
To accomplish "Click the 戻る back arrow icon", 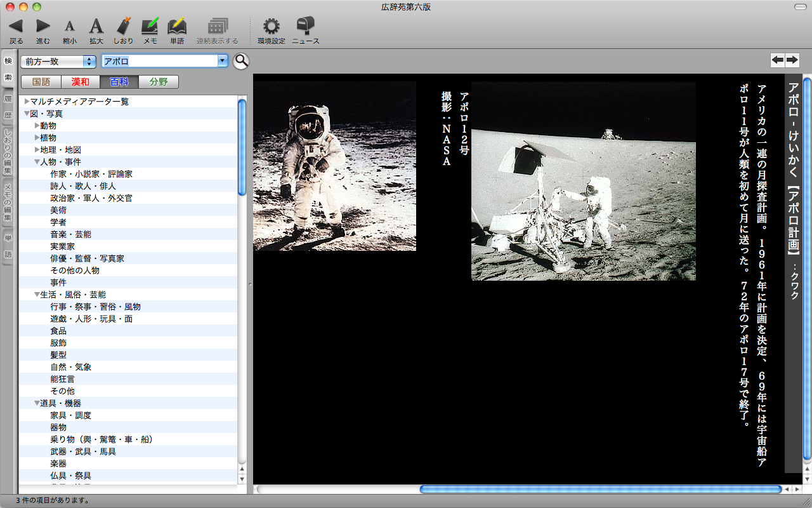I will click(x=16, y=26).
